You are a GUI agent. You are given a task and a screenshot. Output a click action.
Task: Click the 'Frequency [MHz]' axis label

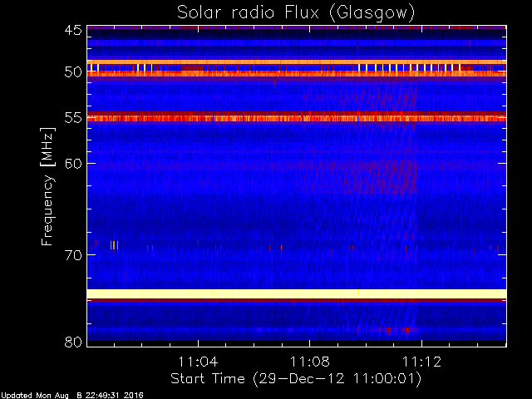tap(47, 186)
